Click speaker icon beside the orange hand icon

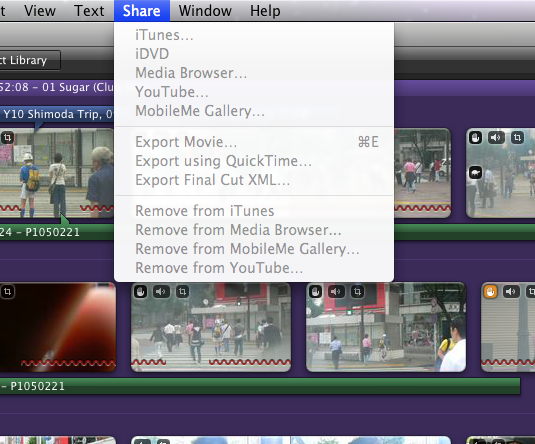511,292
